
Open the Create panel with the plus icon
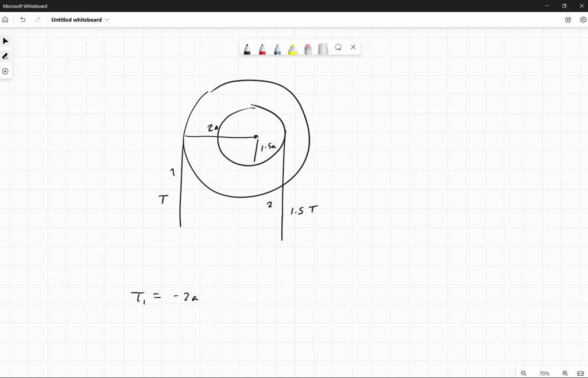click(5, 71)
